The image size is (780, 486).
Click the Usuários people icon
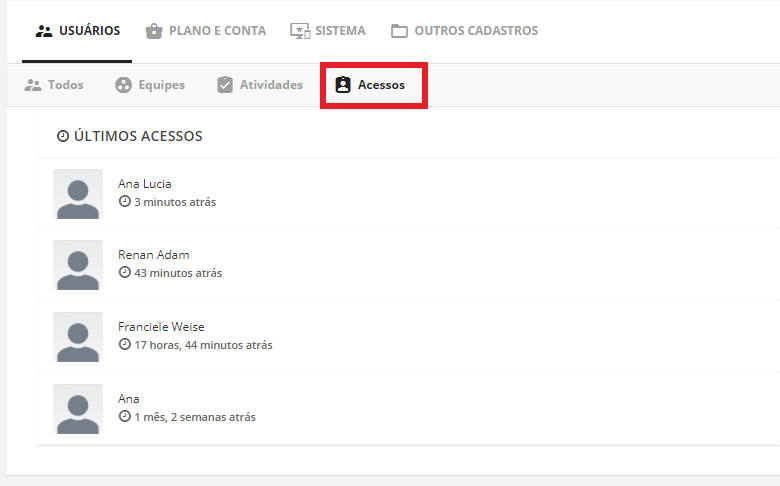[43, 31]
